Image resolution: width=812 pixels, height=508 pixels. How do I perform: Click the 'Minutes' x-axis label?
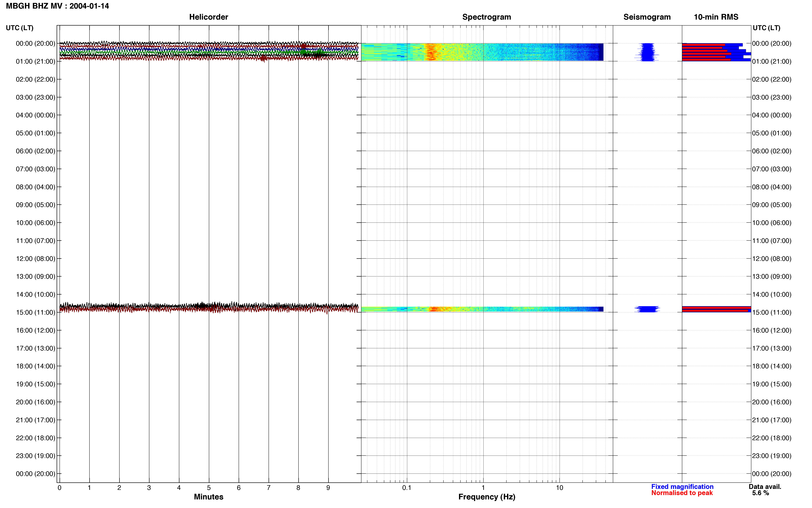[x=209, y=497]
